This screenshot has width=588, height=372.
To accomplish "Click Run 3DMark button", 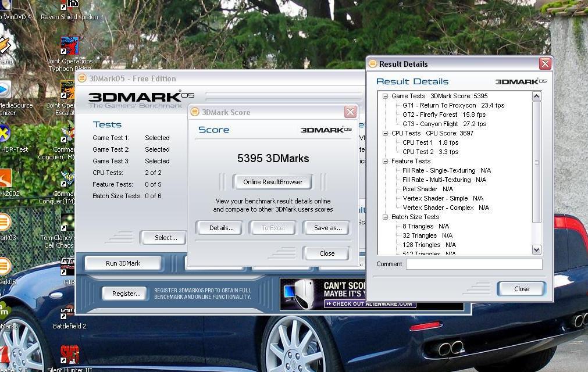I will [x=123, y=263].
